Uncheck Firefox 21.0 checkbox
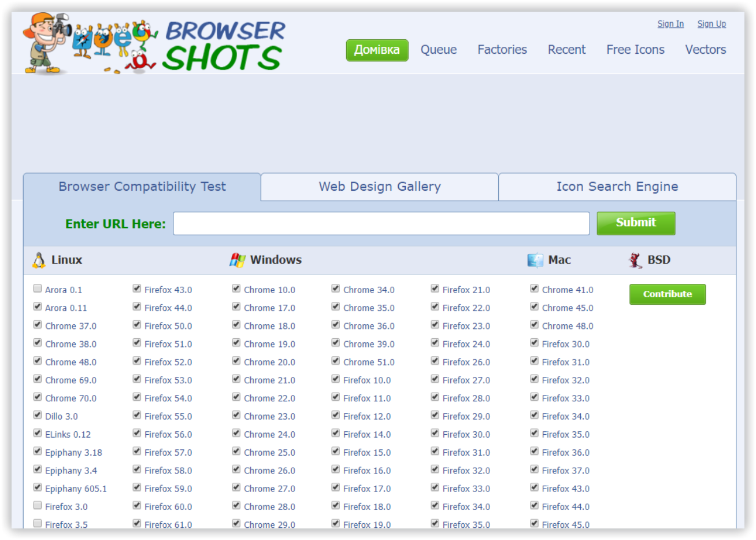The image size is (756, 540). point(435,289)
